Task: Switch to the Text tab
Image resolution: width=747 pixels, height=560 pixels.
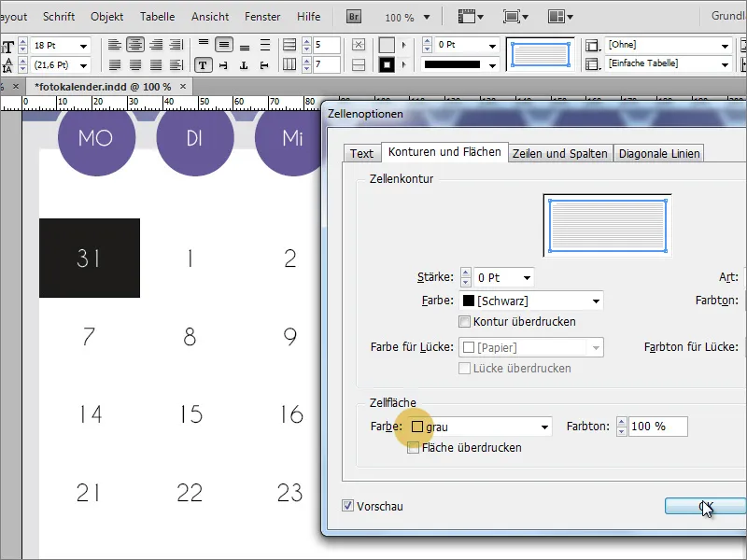Action: coord(361,153)
